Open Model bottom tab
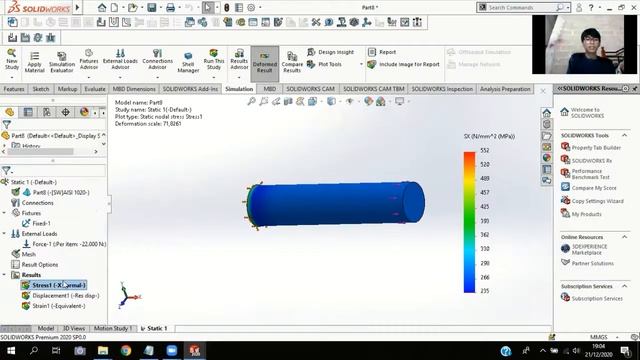Screen dimensions: 640x360 [46, 328]
